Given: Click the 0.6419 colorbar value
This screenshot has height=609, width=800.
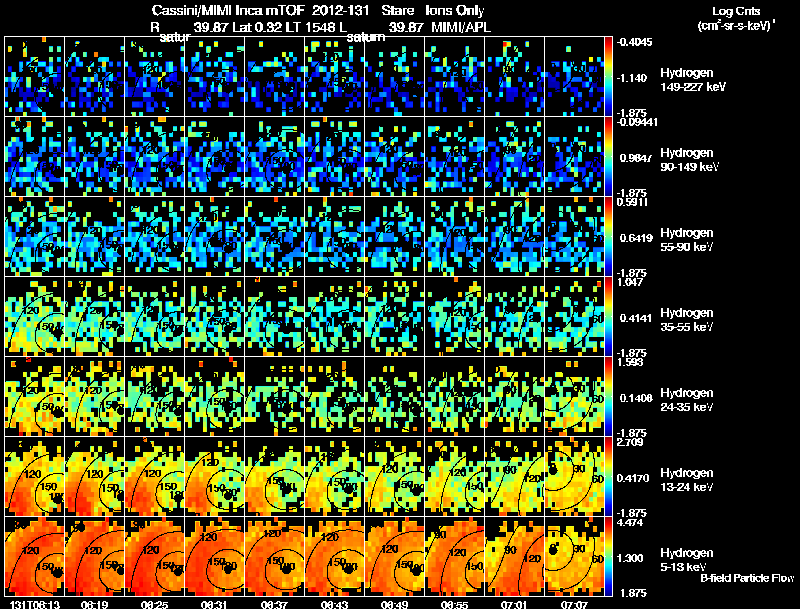Looking at the screenshot, I should (636, 238).
